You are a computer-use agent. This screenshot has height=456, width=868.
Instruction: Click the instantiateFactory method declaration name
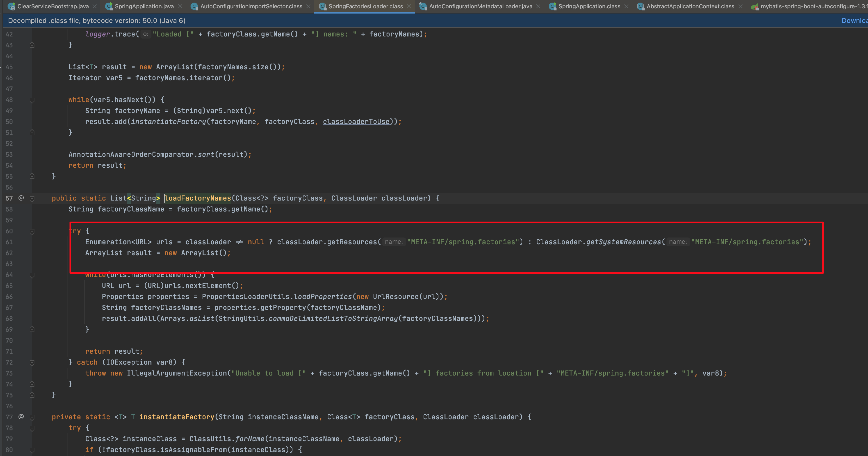tap(176, 417)
